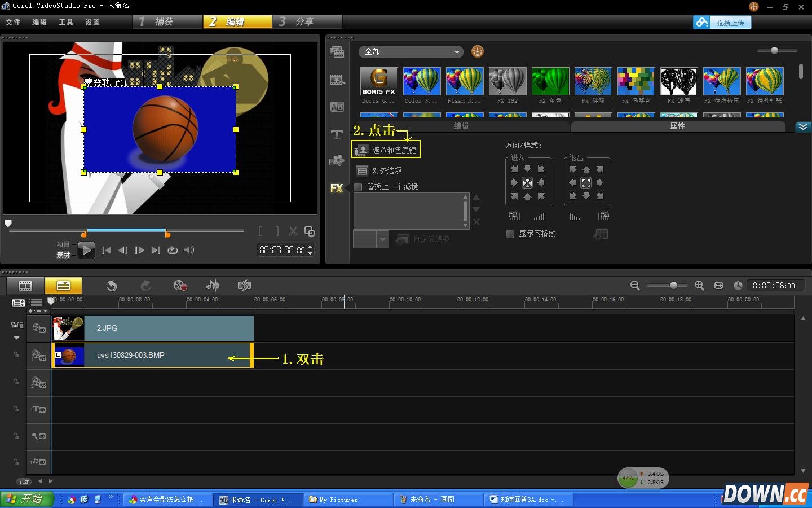
Task: Click the 对齐选项 button
Action: coord(379,170)
